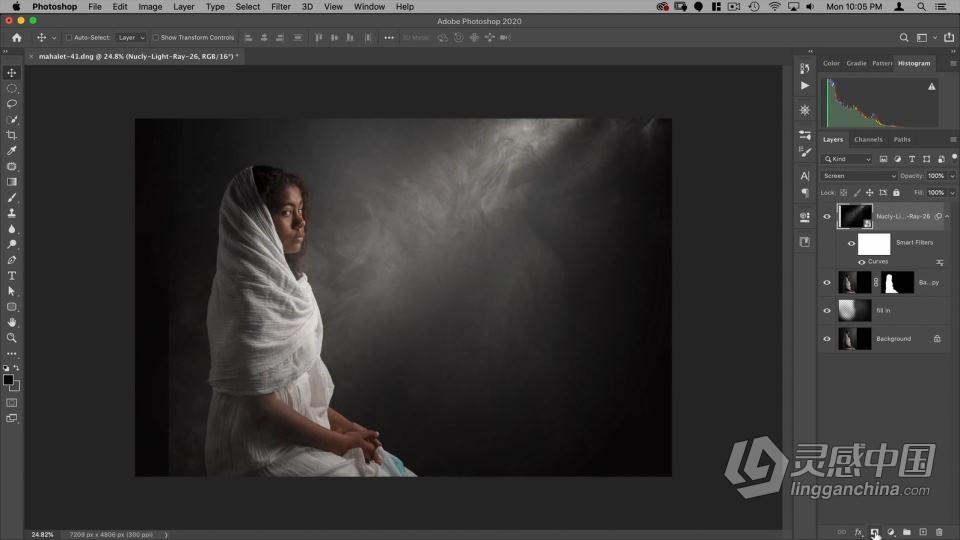960x540 pixels.
Task: Select the Type tool
Action: [x=12, y=275]
